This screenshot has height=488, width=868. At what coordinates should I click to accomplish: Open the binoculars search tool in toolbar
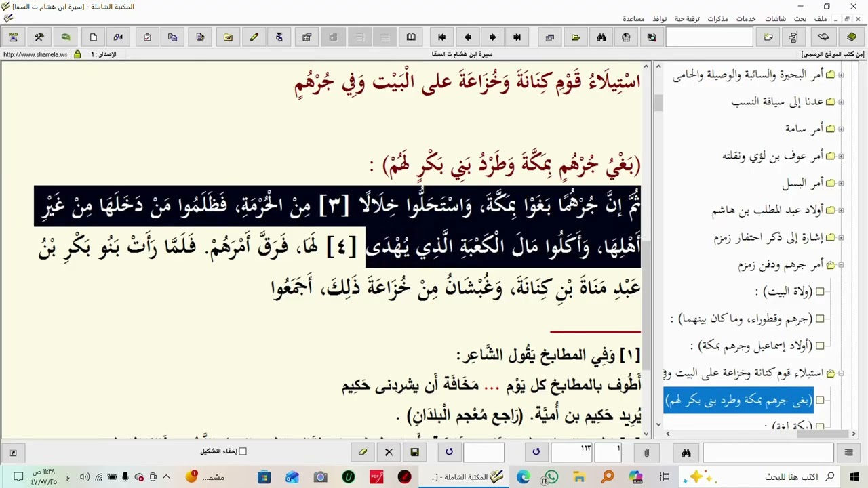point(601,37)
